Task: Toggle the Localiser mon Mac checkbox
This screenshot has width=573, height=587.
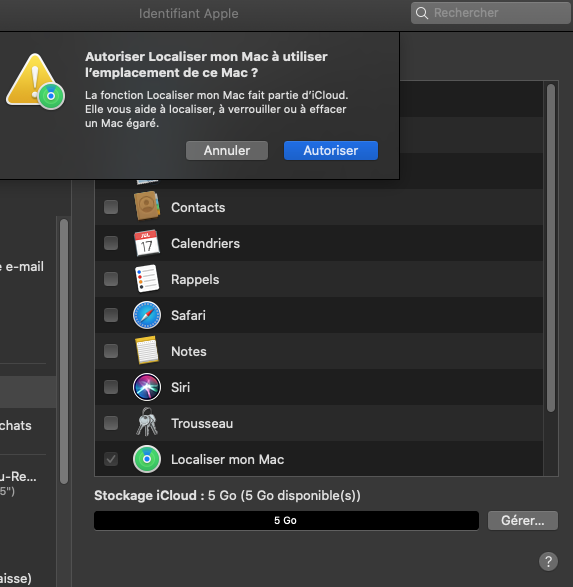Action: [x=111, y=459]
